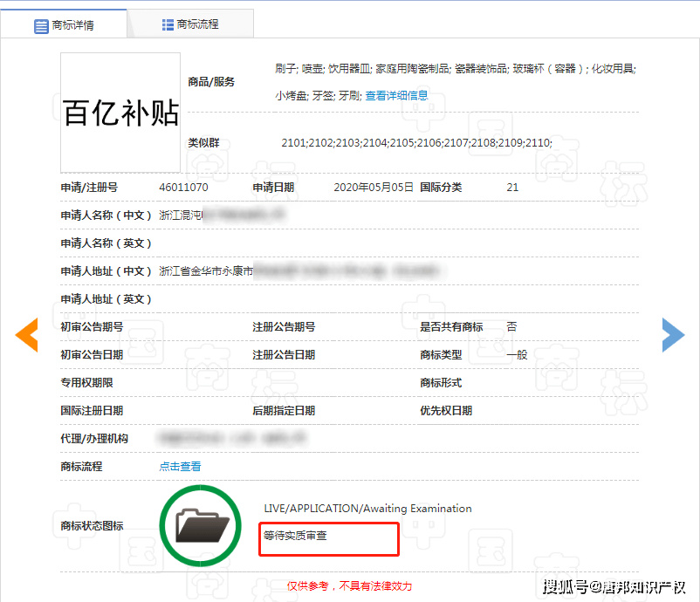Go to previous trademark with orange arrow
This screenshot has height=602, width=700.
tap(26, 335)
